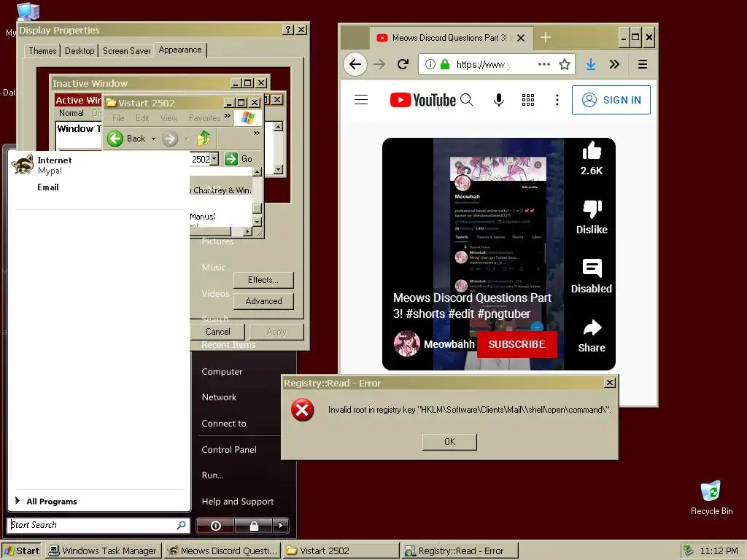Image resolution: width=747 pixels, height=560 pixels.
Task: Click the Disabled comments icon
Action: click(592, 268)
